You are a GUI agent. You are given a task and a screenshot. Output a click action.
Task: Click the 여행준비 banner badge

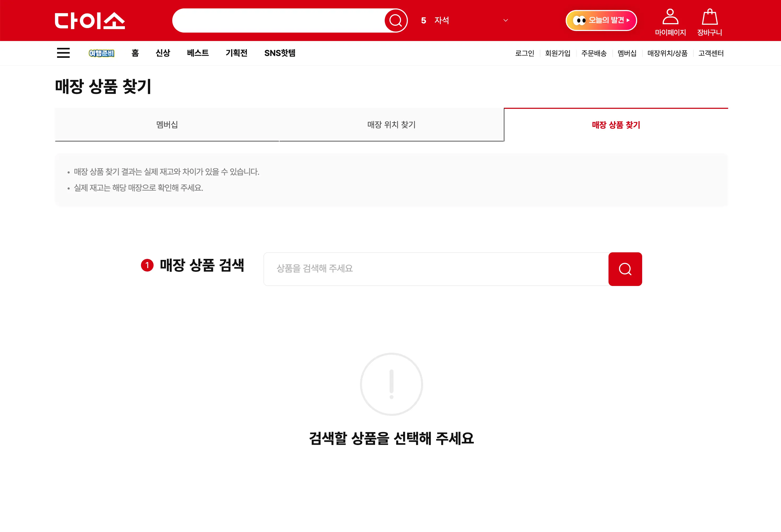(x=102, y=53)
